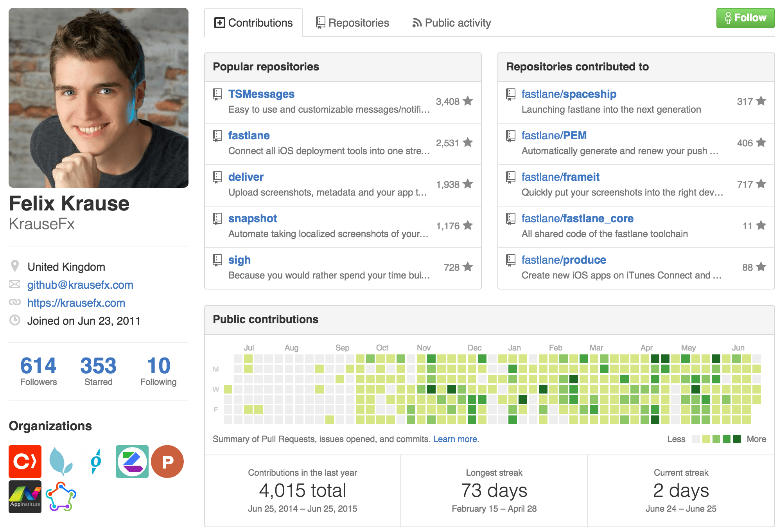
Task: Click the '2 days' current streak figure
Action: click(681, 491)
